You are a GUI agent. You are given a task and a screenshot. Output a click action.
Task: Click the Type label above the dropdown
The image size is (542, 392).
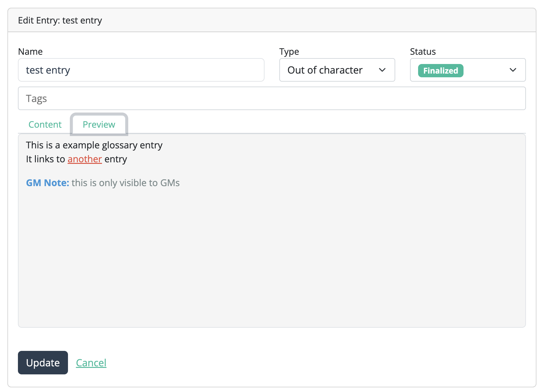click(x=289, y=52)
